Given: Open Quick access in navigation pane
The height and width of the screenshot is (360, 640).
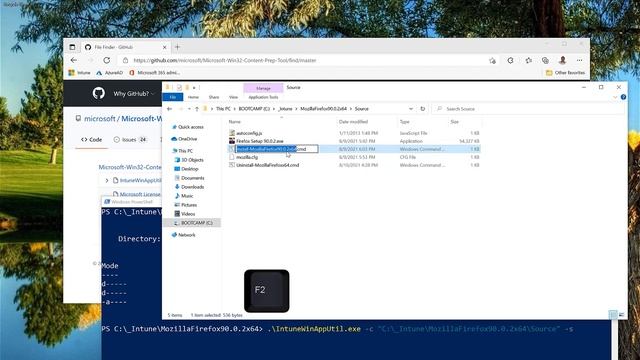Looking at the screenshot, I should 191,127.
